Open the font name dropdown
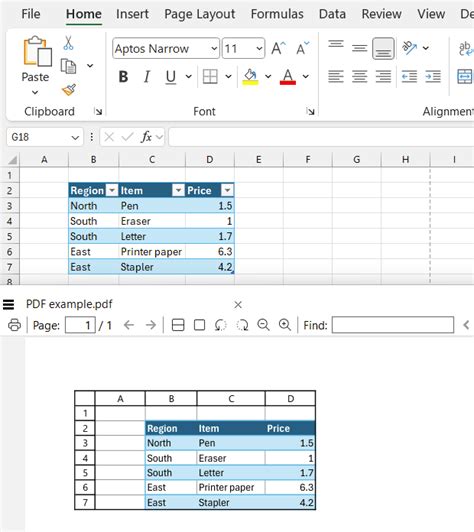This screenshot has height=532, width=474. point(214,49)
